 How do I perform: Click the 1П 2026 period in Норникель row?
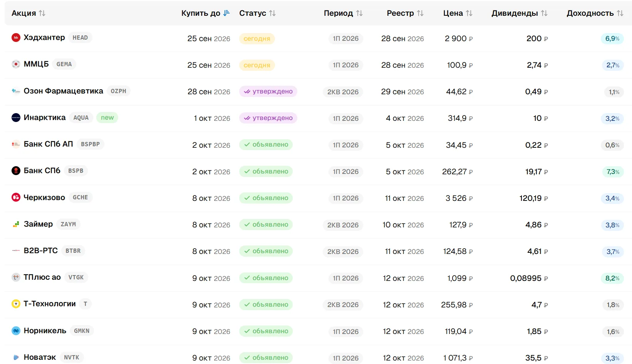pos(345,332)
